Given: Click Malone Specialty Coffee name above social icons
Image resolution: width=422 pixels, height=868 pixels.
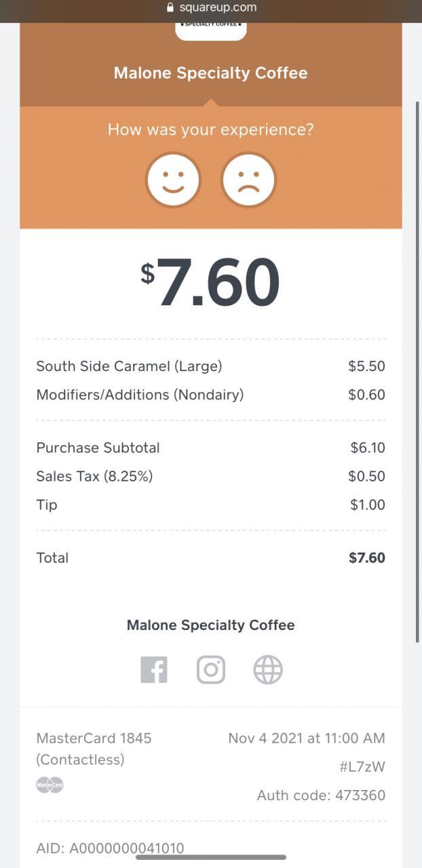Looking at the screenshot, I should coord(211,625).
